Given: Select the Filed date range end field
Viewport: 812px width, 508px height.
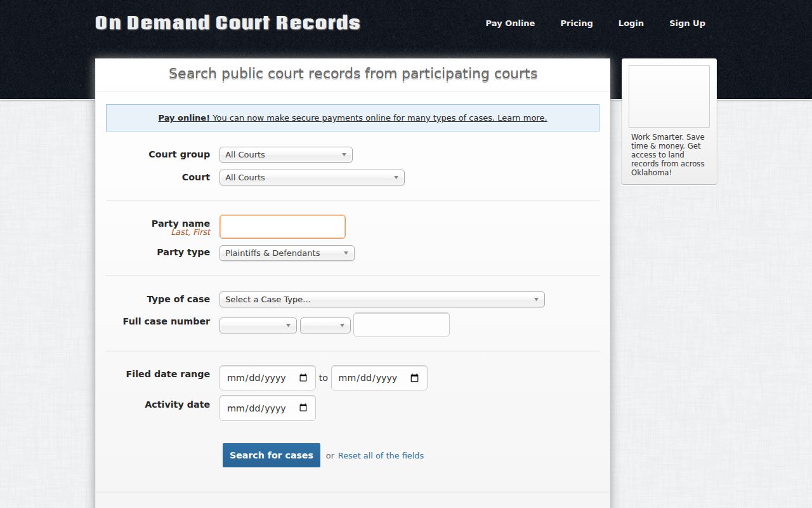Looking at the screenshot, I should 379,378.
